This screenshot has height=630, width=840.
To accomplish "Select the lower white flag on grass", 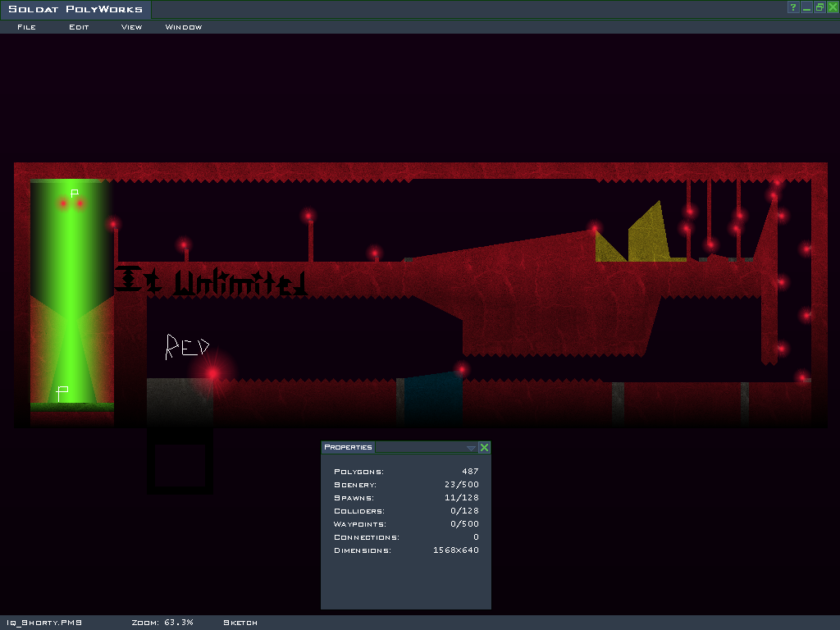I will click(62, 393).
